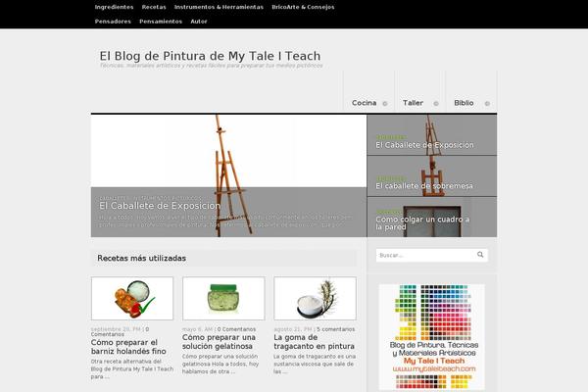Click the magnifier search icon
The width and height of the screenshot is (588, 392).
point(480,255)
